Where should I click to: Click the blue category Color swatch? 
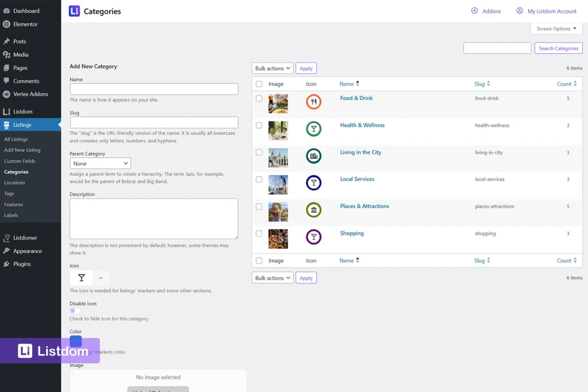75,340
